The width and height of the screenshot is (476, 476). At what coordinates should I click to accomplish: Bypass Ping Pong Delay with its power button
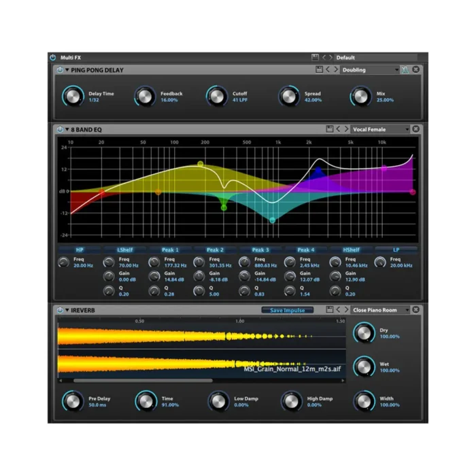(60, 70)
